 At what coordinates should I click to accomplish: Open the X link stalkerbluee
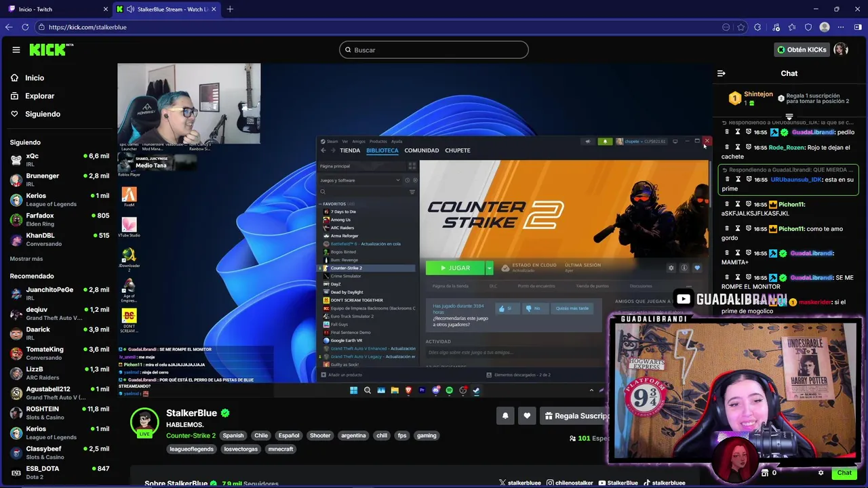click(520, 483)
